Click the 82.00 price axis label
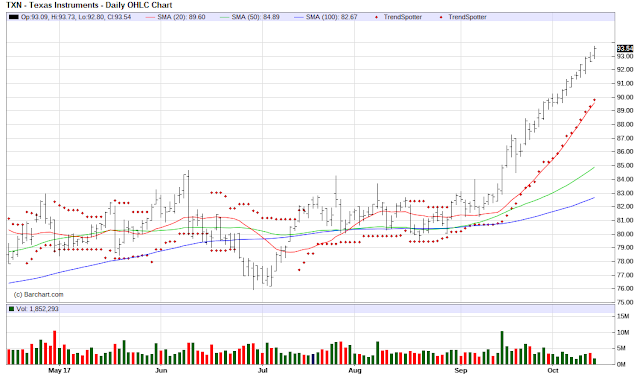 [625, 207]
